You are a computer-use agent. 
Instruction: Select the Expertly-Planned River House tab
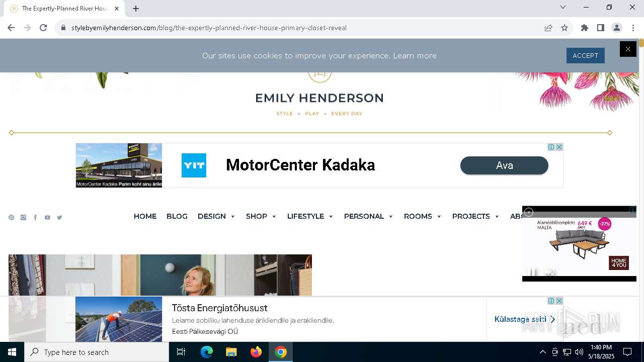click(64, 9)
